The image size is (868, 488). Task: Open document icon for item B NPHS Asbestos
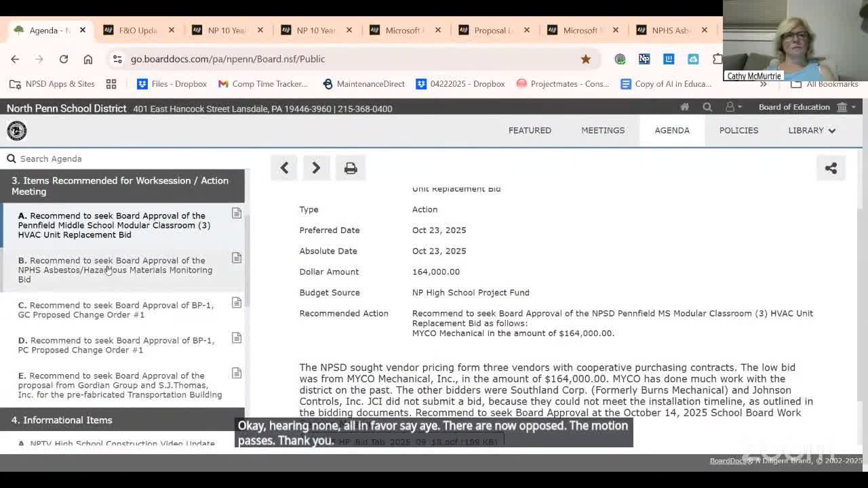coord(237,258)
